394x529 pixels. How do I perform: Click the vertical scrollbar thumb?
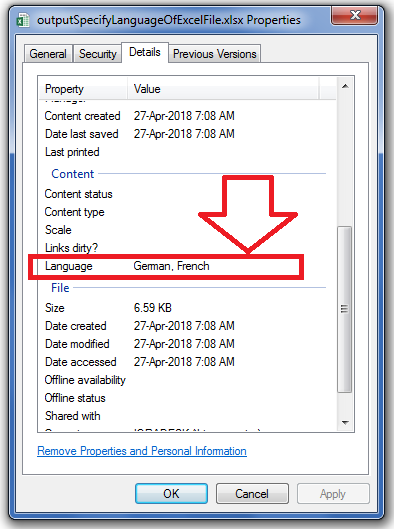pyautogui.click(x=345, y=309)
